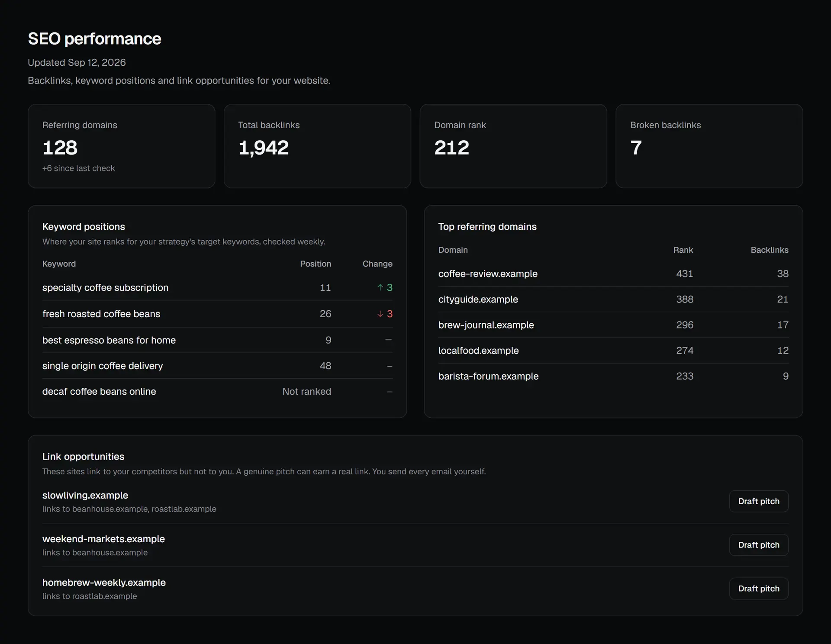This screenshot has width=831, height=644.
Task: Click the Rank column header
Action: 683,250
